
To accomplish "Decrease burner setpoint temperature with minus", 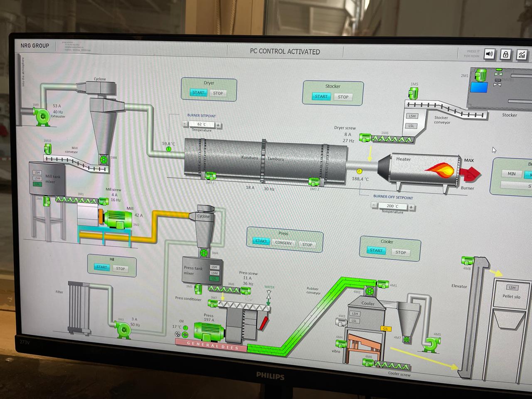I will coord(185,124).
